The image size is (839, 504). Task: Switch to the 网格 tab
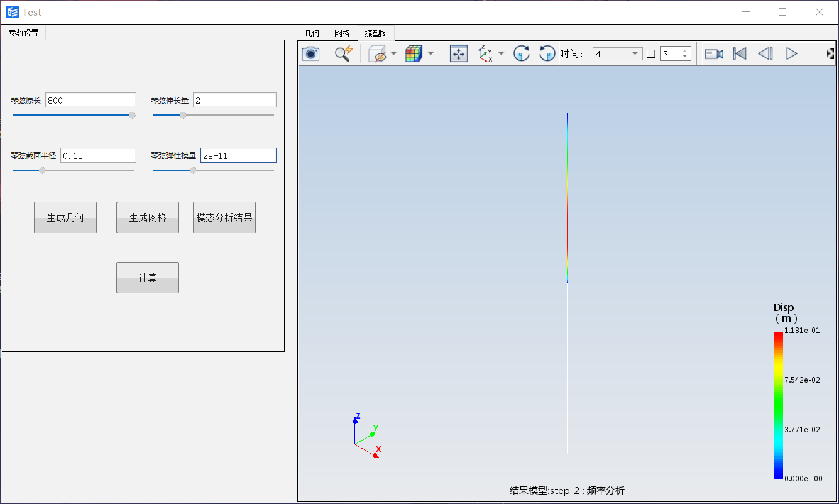click(x=342, y=33)
